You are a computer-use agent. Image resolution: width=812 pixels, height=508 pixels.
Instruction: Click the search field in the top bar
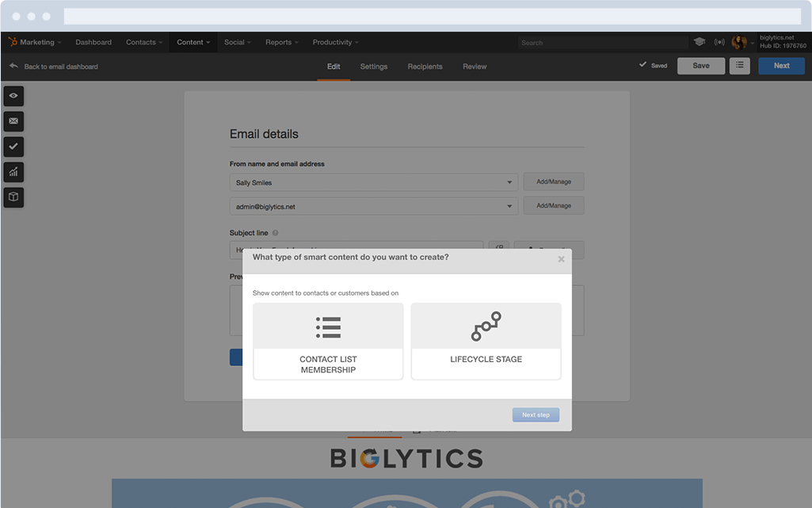[x=604, y=42]
